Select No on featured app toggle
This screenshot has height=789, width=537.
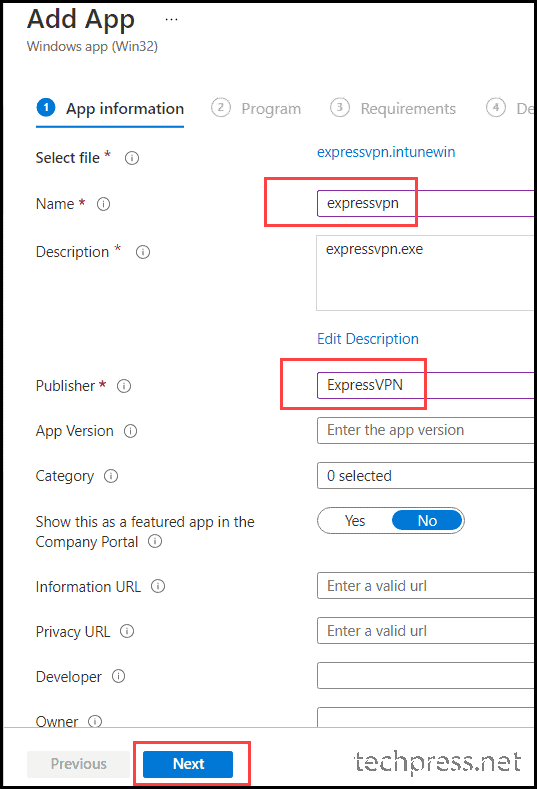click(x=427, y=520)
